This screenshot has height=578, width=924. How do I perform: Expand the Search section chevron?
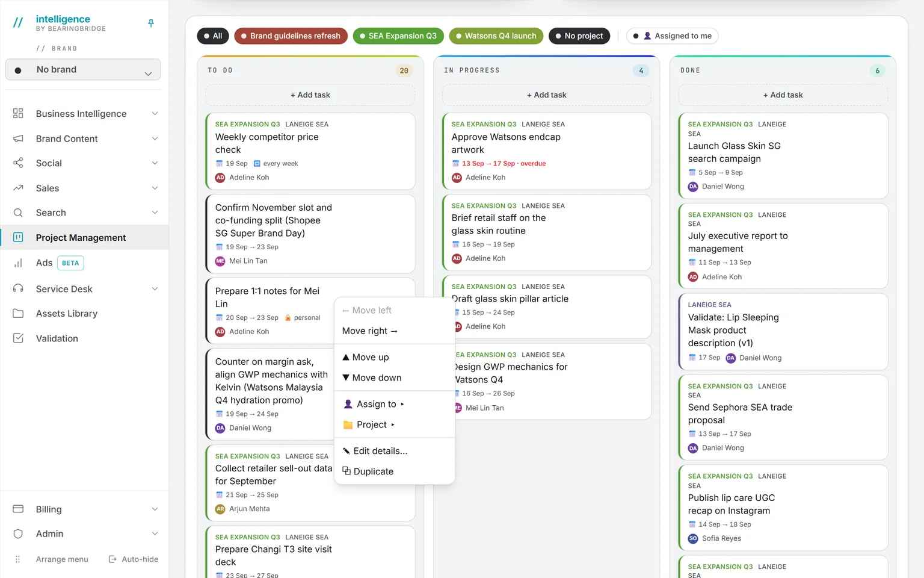point(155,213)
